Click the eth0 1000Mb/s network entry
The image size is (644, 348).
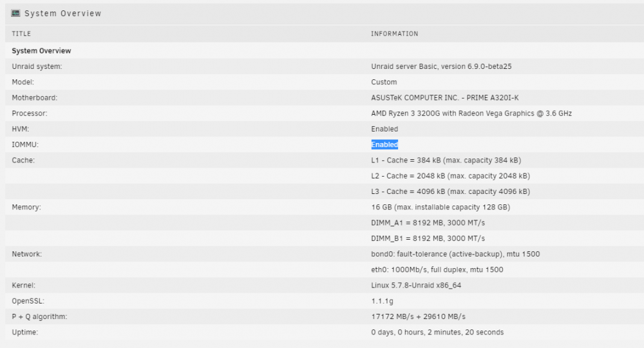click(437, 269)
